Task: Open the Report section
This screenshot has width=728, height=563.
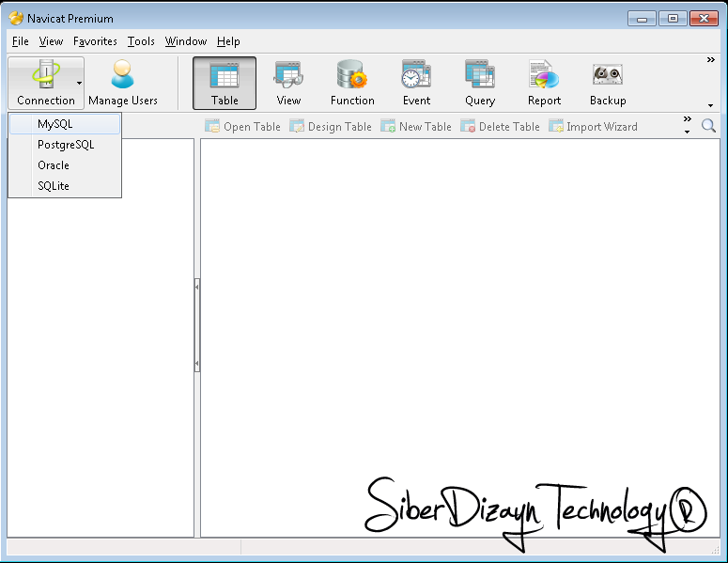Action: click(544, 83)
